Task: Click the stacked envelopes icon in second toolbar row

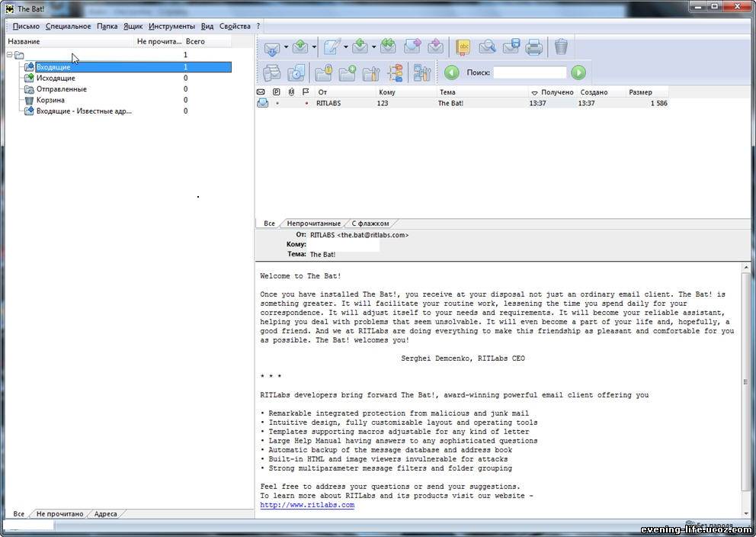Action: coord(272,73)
